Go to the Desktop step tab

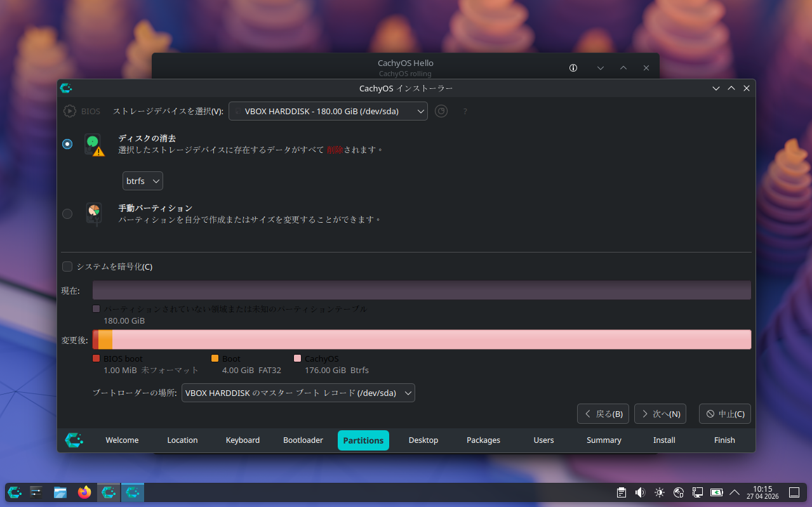pos(423,440)
